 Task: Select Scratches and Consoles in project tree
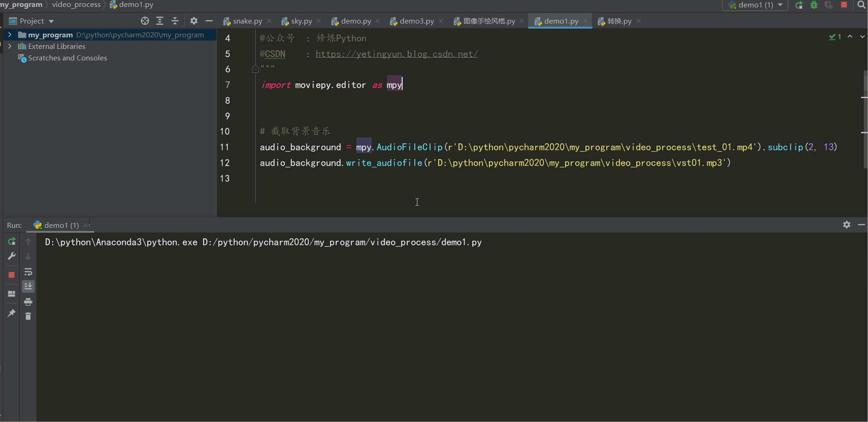click(x=67, y=58)
